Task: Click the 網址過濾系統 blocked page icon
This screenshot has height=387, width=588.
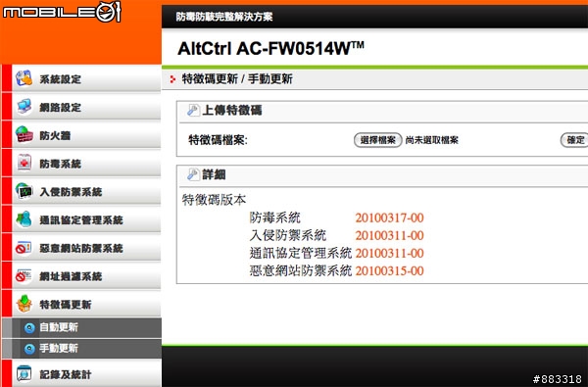Action: [24, 276]
